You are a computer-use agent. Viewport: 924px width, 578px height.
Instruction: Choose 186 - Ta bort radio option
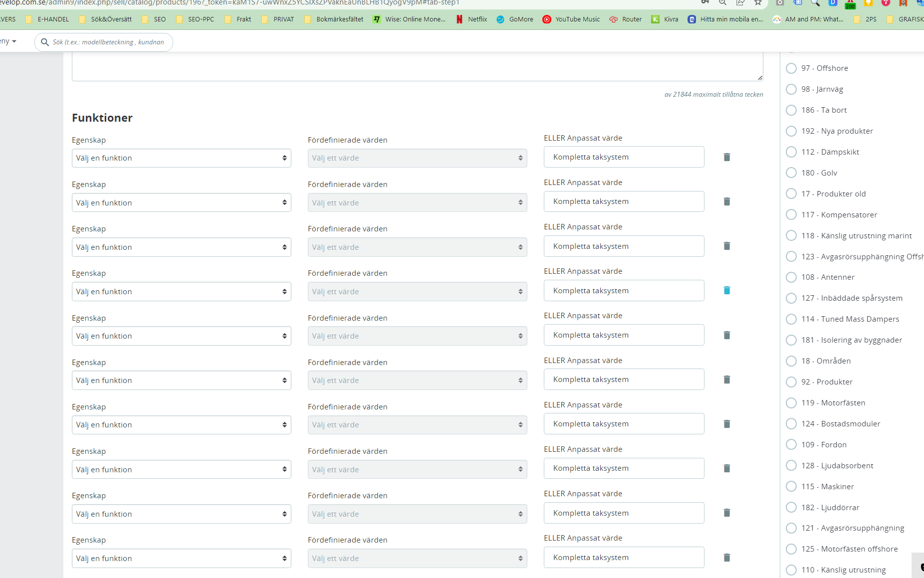pyautogui.click(x=791, y=110)
